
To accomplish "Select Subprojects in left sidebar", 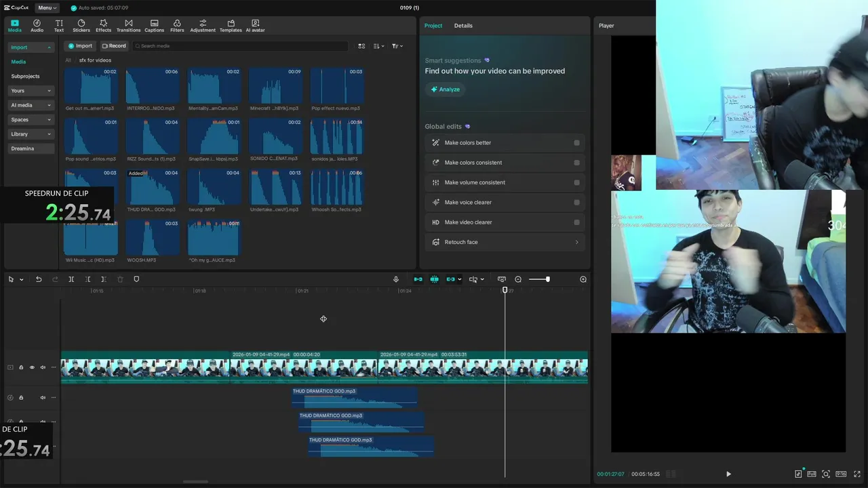I will (x=25, y=77).
